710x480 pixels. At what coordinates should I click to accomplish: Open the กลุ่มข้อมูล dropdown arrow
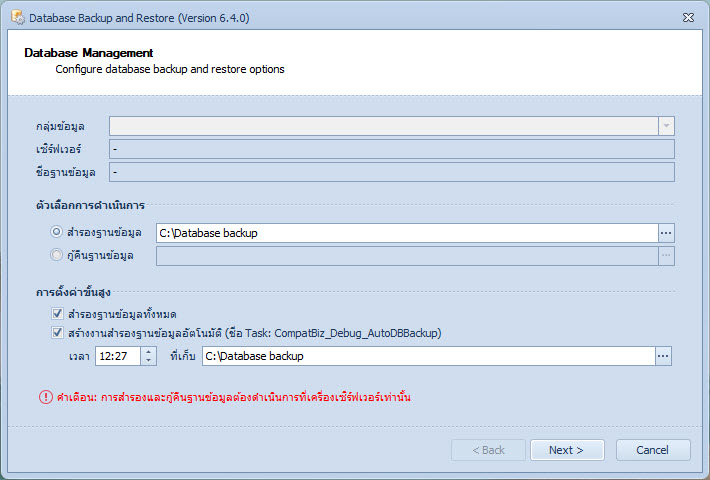click(x=666, y=126)
